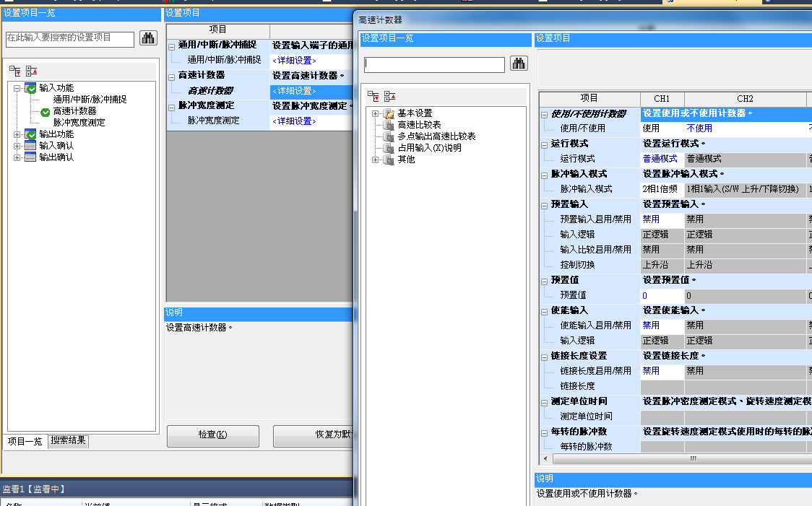Click the 检查(K) button
The width and height of the screenshot is (812, 506).
tap(212, 435)
